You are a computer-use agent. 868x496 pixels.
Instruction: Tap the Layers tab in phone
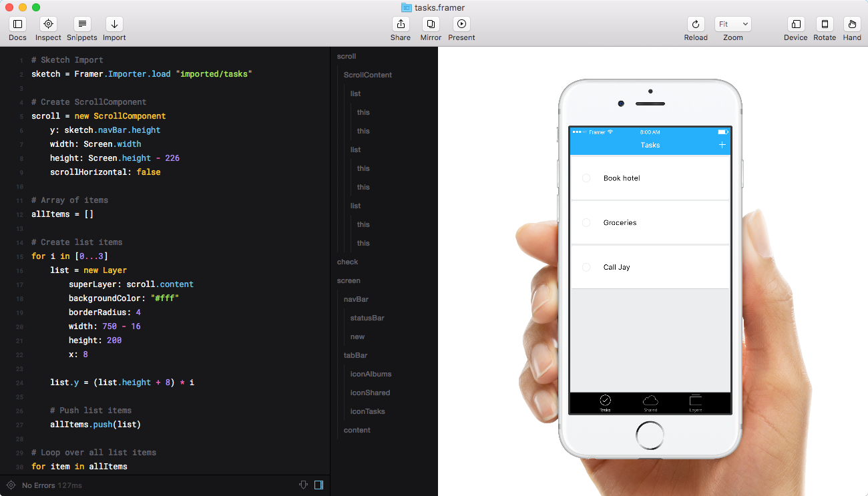pos(696,403)
